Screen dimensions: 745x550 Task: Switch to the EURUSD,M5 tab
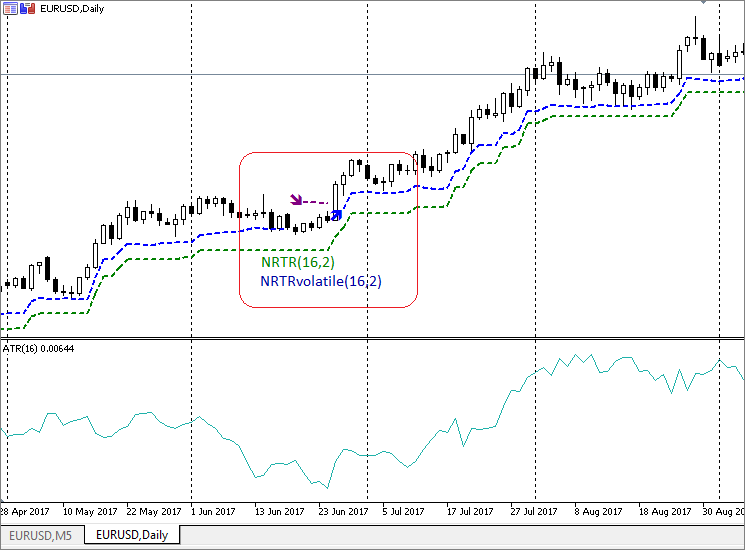coord(40,535)
